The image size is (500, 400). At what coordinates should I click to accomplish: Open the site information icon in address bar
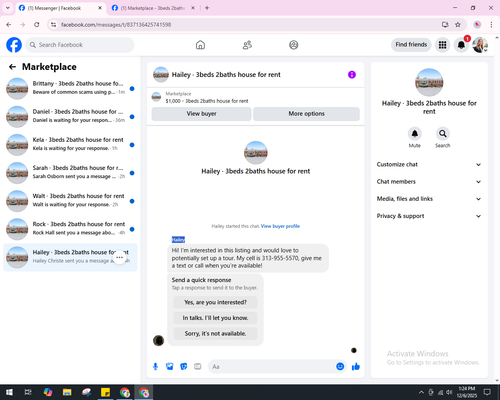coord(54,25)
